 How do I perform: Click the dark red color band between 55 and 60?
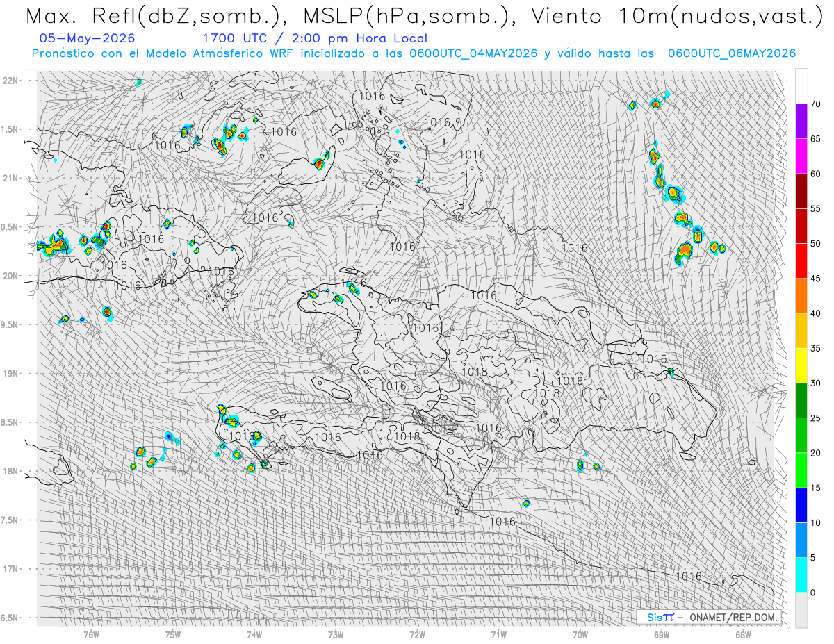click(x=801, y=191)
